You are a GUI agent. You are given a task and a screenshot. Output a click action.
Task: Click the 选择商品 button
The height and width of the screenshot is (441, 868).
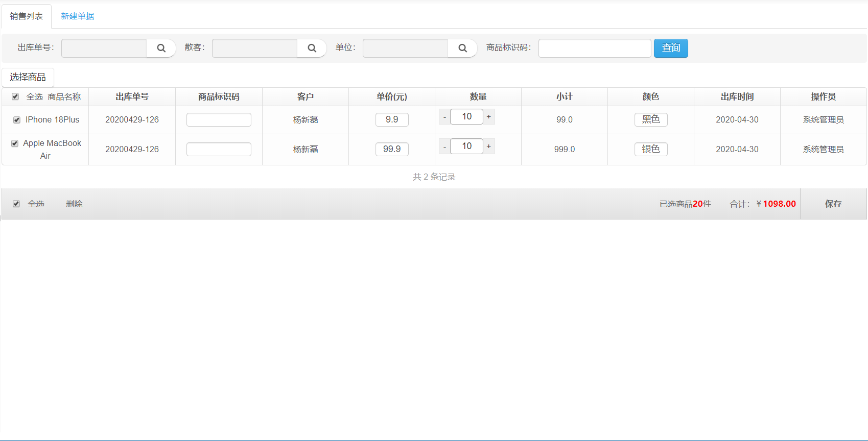[28, 77]
